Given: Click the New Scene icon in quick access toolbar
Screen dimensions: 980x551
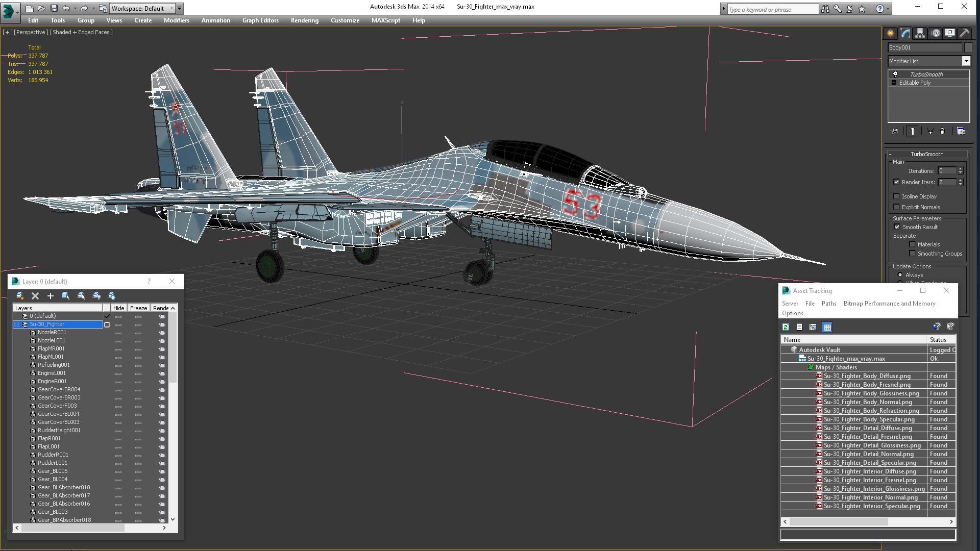Looking at the screenshot, I should pyautogui.click(x=30, y=8).
